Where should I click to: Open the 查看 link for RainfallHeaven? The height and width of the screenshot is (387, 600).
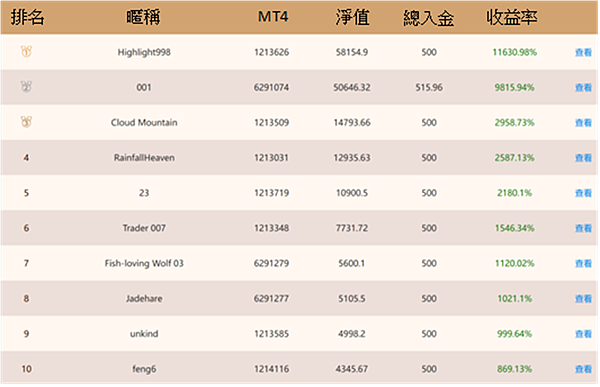tap(583, 158)
